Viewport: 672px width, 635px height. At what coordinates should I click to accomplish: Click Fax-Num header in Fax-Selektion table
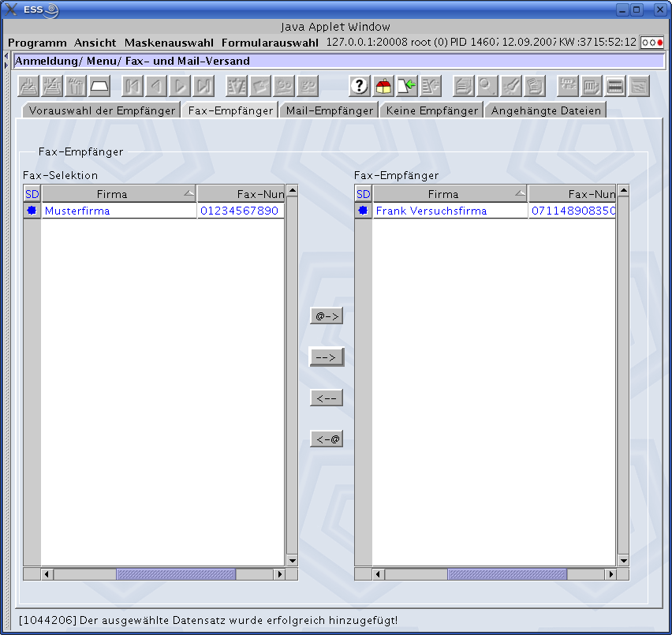(x=241, y=194)
